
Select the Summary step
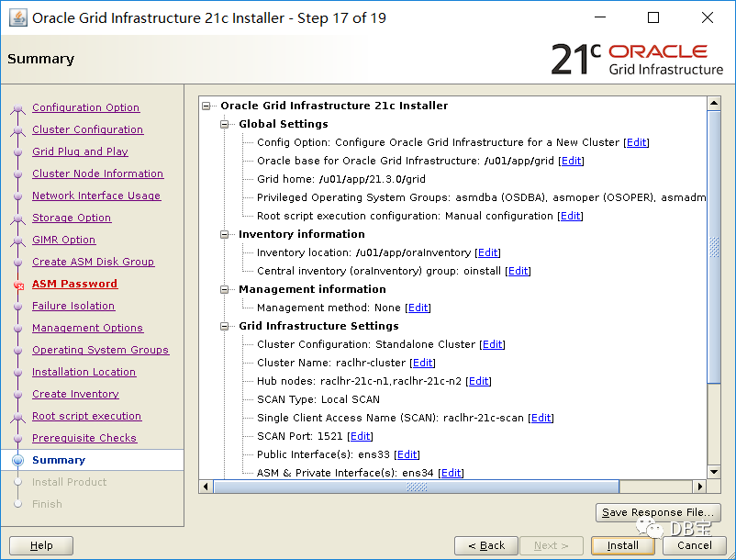pos(59,461)
